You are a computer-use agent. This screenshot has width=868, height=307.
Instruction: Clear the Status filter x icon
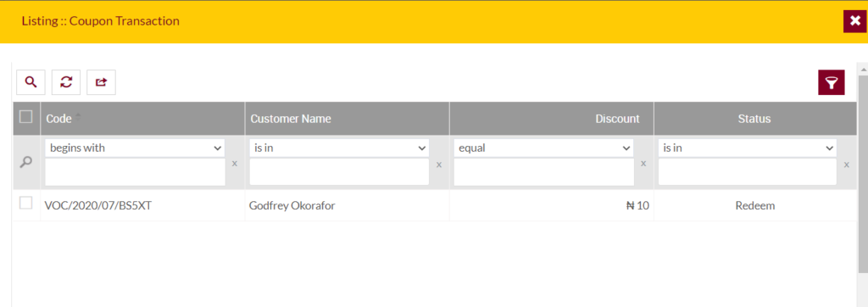click(847, 164)
